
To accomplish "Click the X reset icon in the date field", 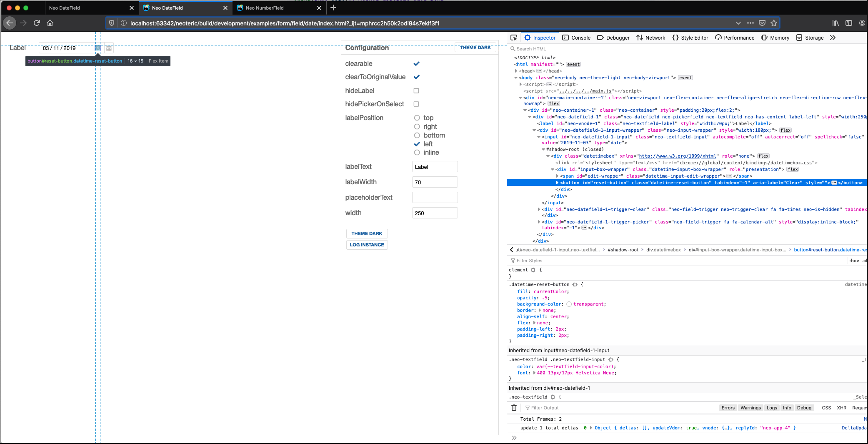I will (x=98, y=48).
